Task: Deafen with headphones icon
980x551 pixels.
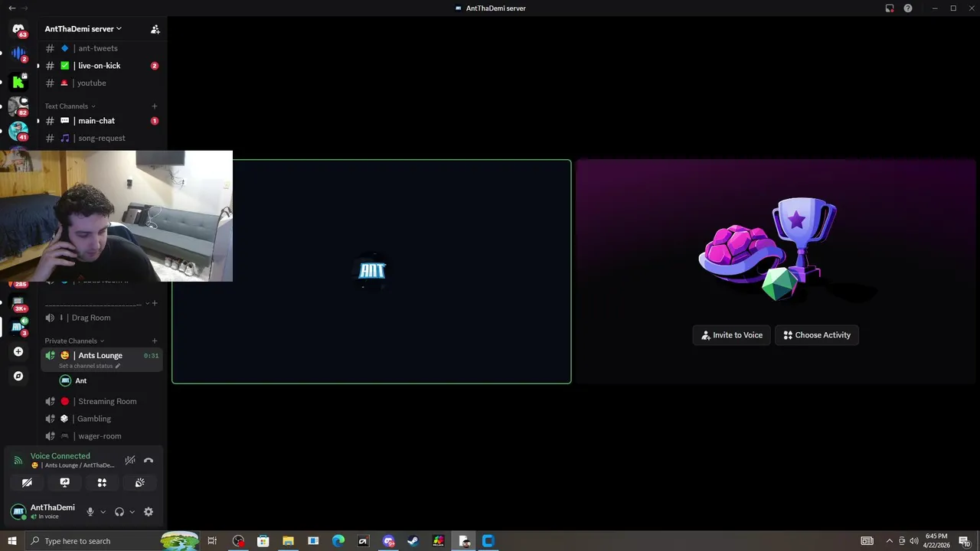Action: point(119,512)
